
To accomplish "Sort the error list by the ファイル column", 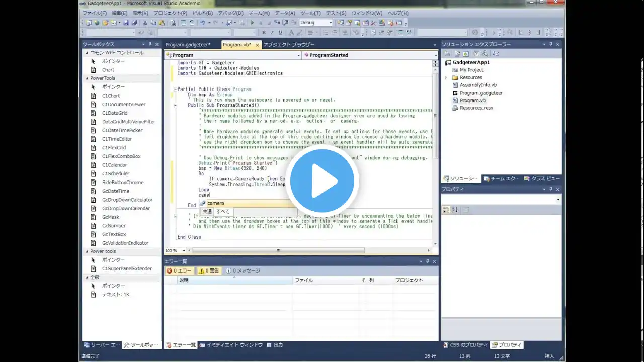I will pyautogui.click(x=327, y=280).
